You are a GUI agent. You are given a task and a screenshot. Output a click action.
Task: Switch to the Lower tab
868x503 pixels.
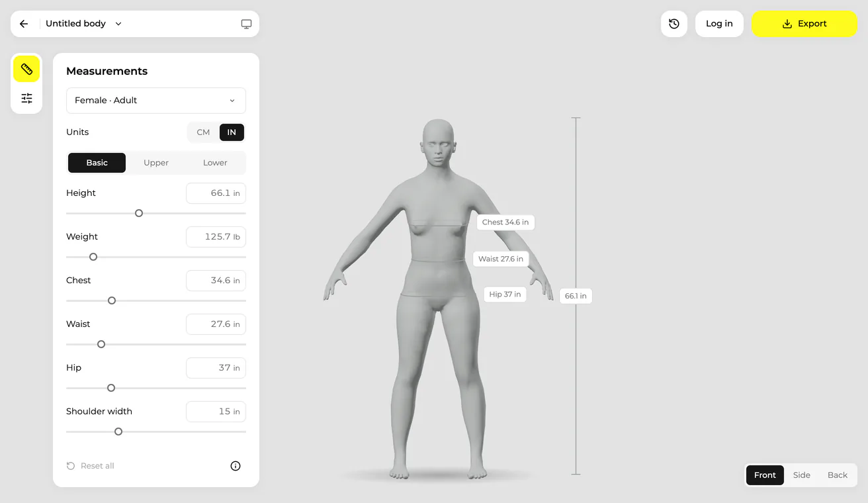point(215,163)
